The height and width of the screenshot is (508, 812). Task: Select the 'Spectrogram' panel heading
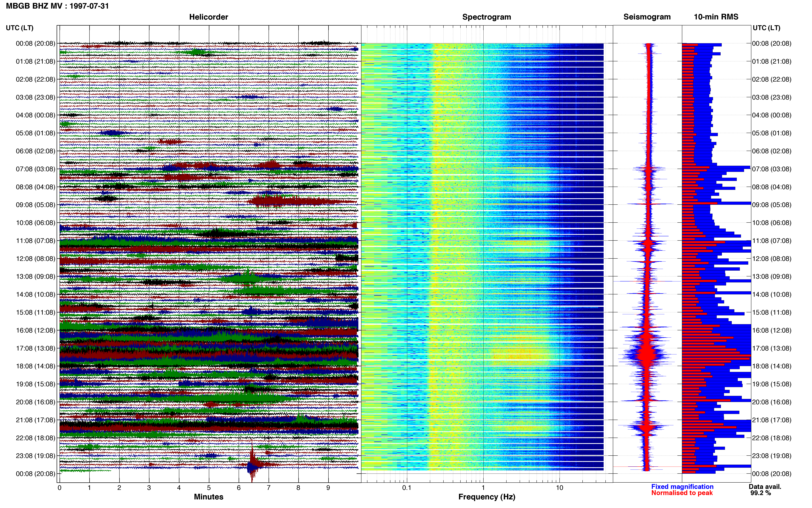point(487,17)
